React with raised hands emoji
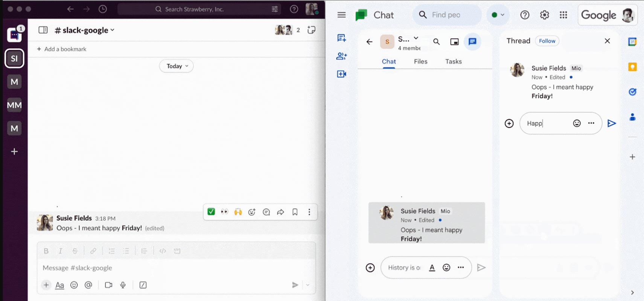 pyautogui.click(x=238, y=212)
